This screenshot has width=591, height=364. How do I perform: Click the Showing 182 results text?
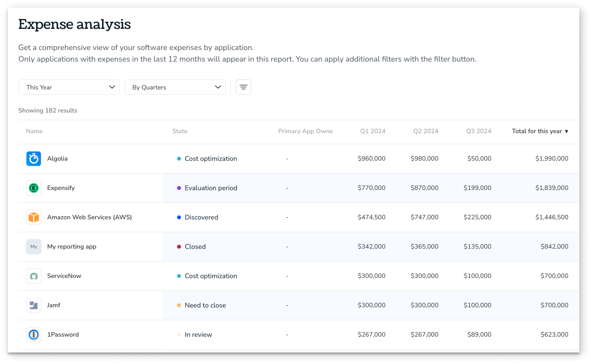coord(48,111)
